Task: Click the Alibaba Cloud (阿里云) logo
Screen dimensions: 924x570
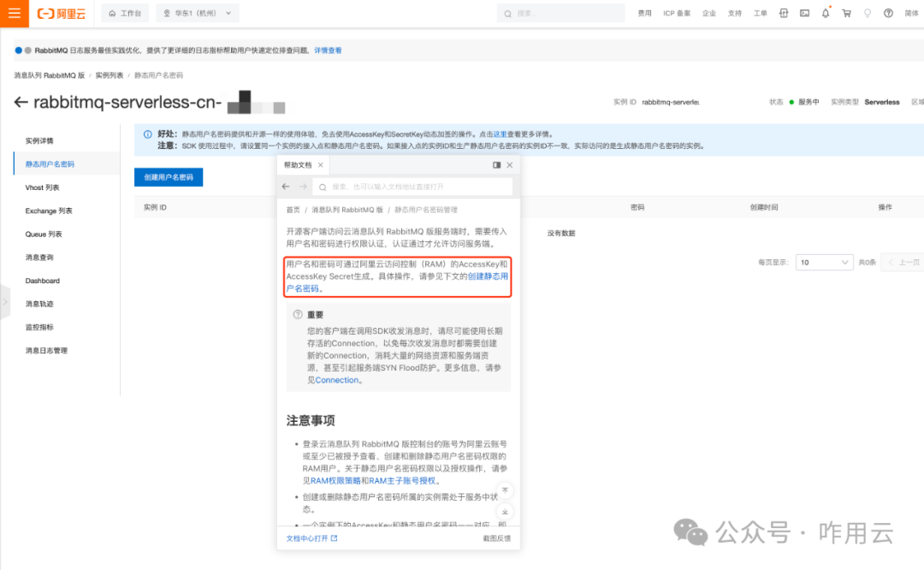Action: 62,13
